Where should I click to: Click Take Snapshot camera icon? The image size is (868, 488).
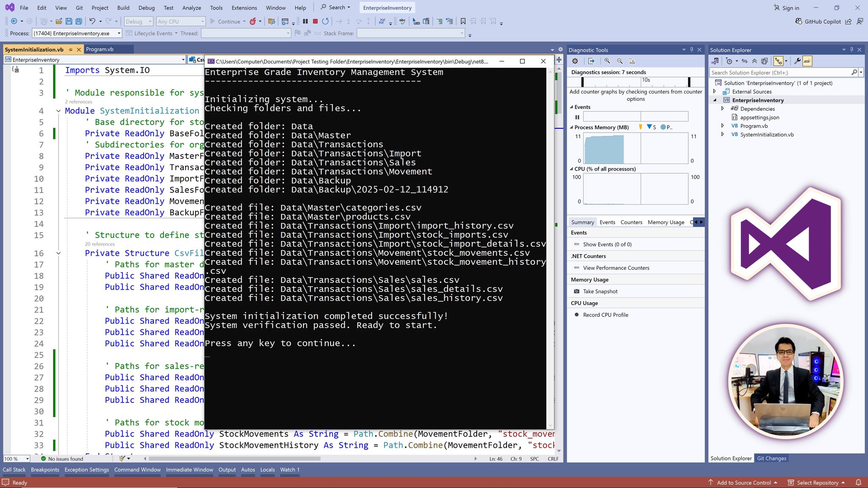coord(576,291)
